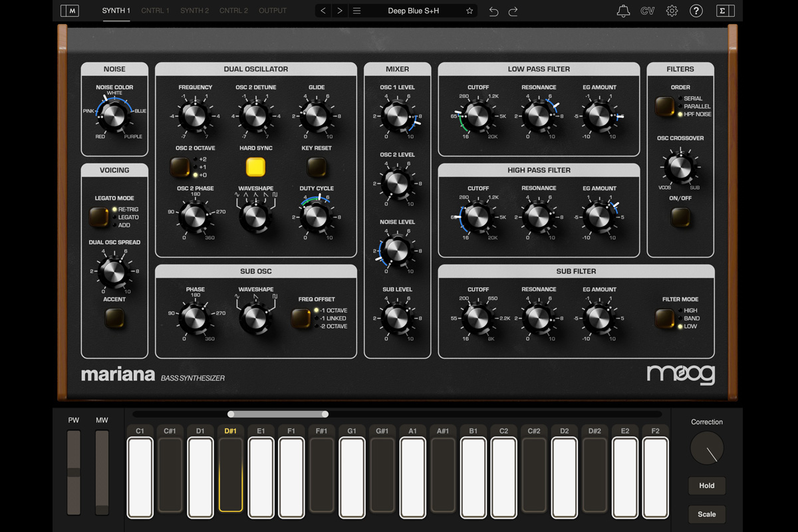
Task: Click the OSC 2 DETUNE knob
Action: (255, 116)
